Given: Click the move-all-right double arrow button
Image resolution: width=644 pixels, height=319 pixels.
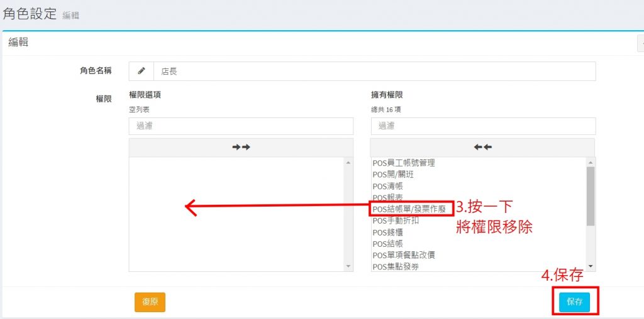Looking at the screenshot, I should point(241,147).
